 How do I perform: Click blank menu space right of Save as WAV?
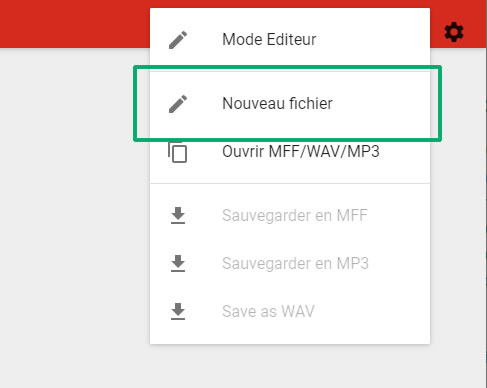[x=372, y=311]
